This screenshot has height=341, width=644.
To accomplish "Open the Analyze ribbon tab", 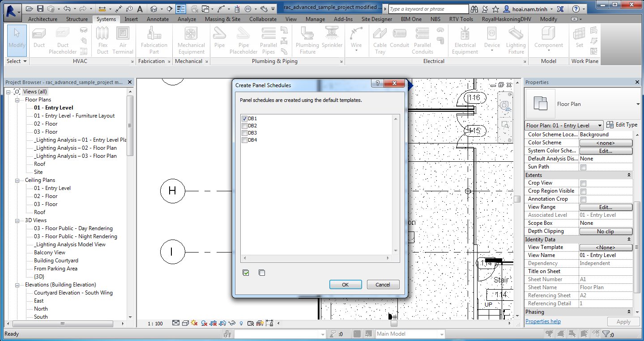I will (x=187, y=19).
